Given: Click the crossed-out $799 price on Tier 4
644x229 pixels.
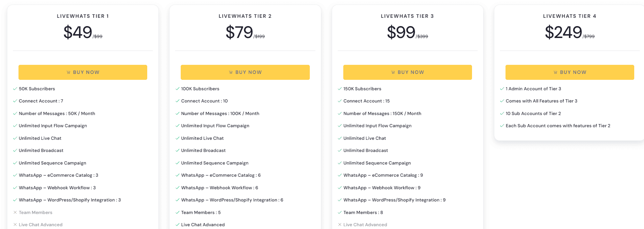Looking at the screenshot, I should click(589, 36).
